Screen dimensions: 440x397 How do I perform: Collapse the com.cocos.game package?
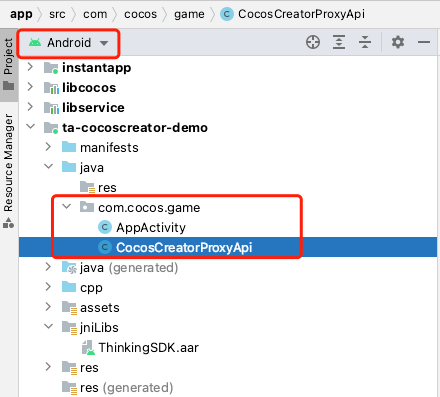pos(67,207)
